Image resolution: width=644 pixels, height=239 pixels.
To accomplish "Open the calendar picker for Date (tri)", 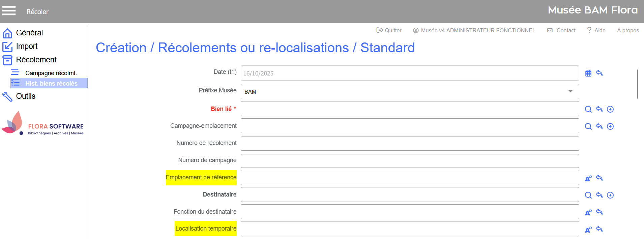I will coord(588,73).
